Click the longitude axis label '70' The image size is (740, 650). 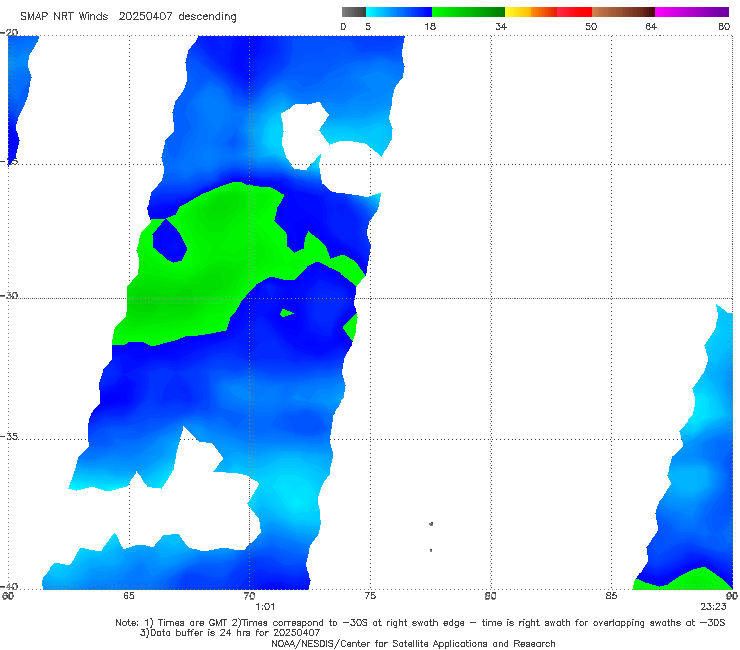click(249, 596)
